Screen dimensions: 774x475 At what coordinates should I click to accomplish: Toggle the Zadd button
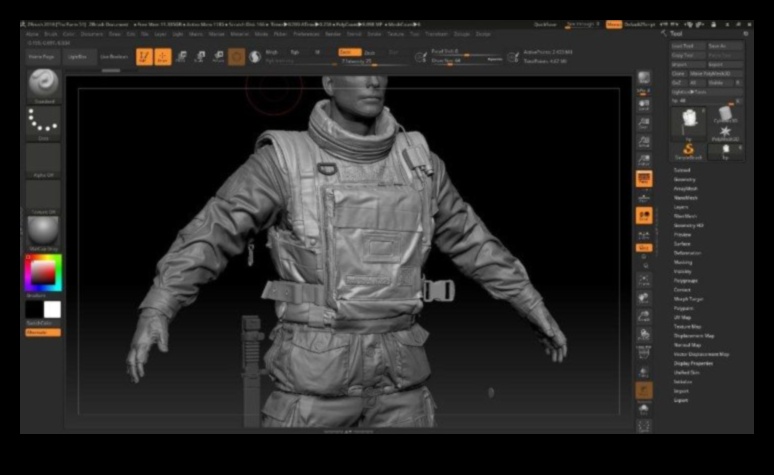(350, 51)
